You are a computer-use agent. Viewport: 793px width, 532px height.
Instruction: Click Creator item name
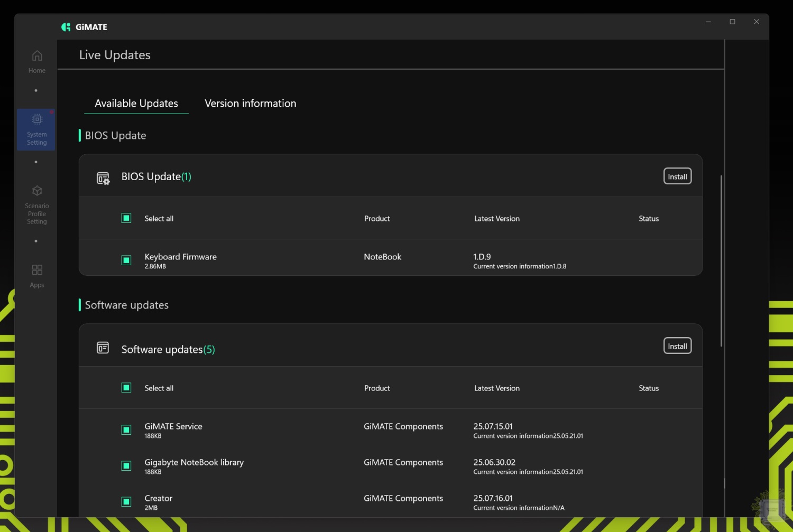159,498
